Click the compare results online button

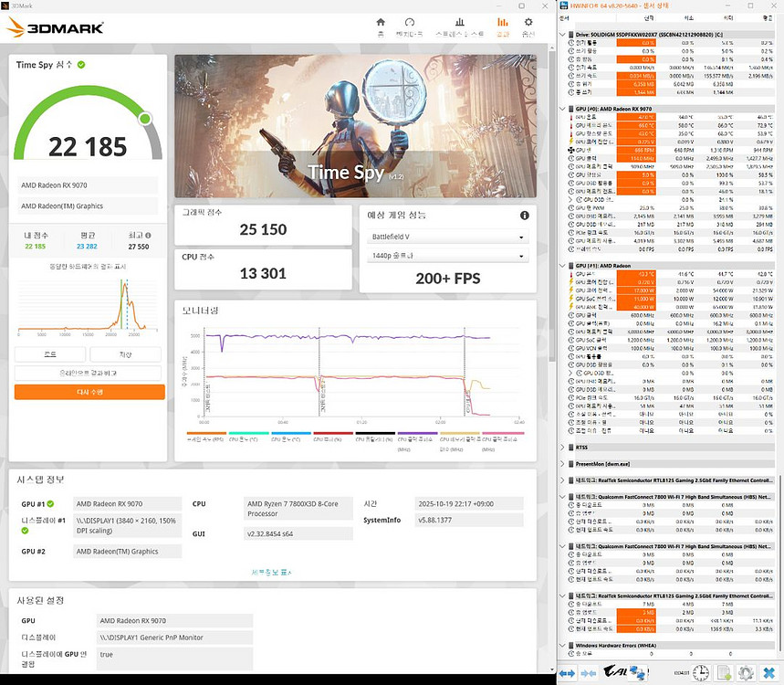(x=89, y=373)
